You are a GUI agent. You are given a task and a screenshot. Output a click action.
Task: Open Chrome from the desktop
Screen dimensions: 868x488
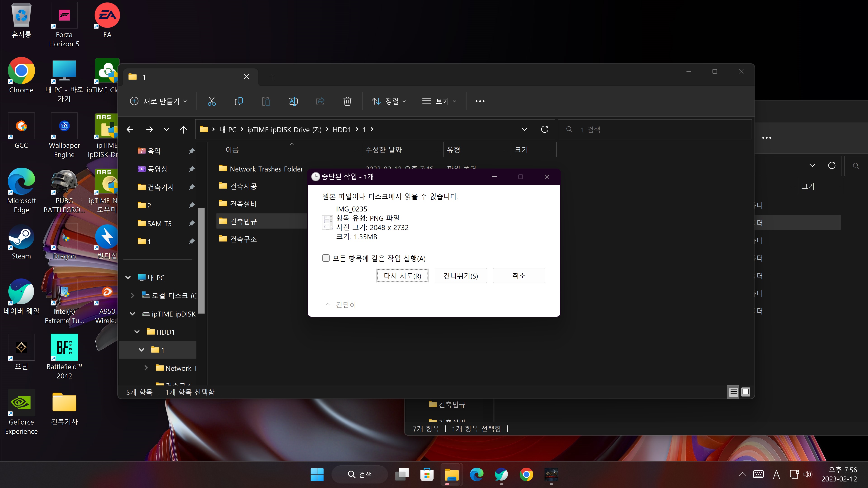click(x=21, y=76)
